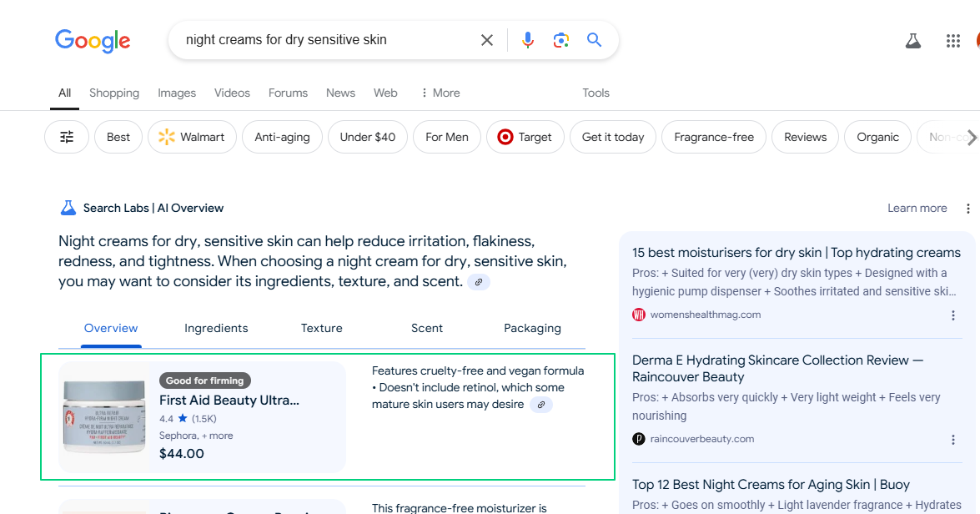
Task: Select the All search tab
Action: click(x=64, y=93)
